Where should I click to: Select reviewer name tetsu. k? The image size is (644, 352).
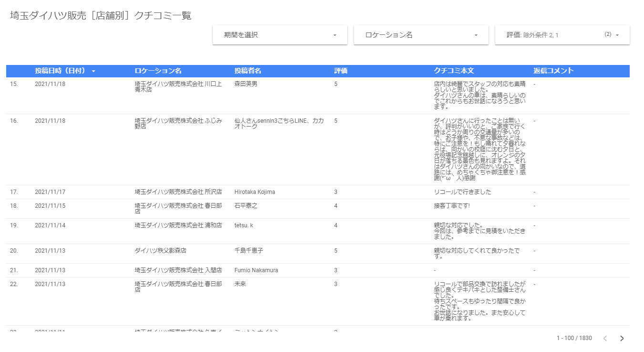(x=244, y=225)
